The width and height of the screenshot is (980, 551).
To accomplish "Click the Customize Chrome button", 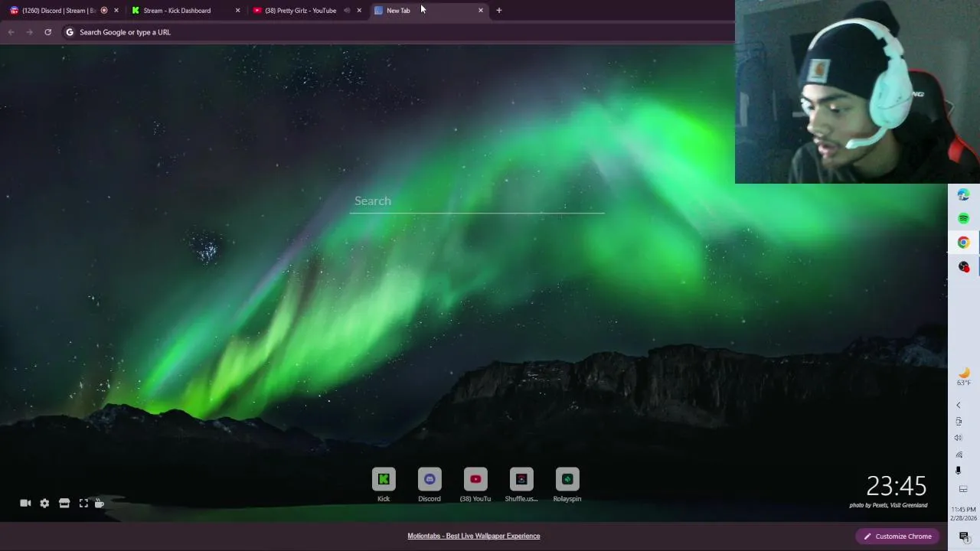I will 897,536.
